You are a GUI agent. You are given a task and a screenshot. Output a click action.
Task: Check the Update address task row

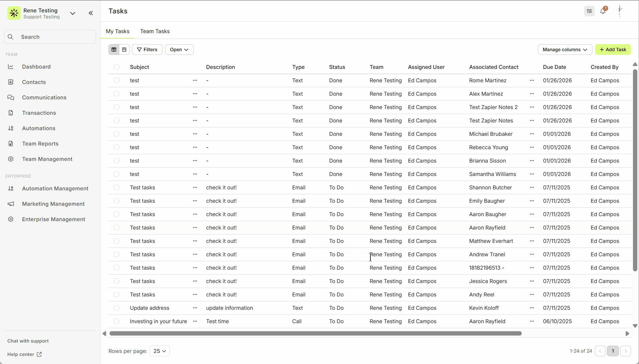click(117, 308)
